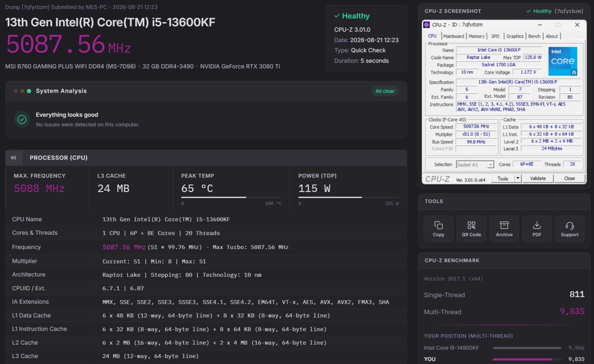Click the CPU-Z 3.01.0 version text
Image resolution: width=594 pixels, height=364 pixels.
tap(352, 29)
